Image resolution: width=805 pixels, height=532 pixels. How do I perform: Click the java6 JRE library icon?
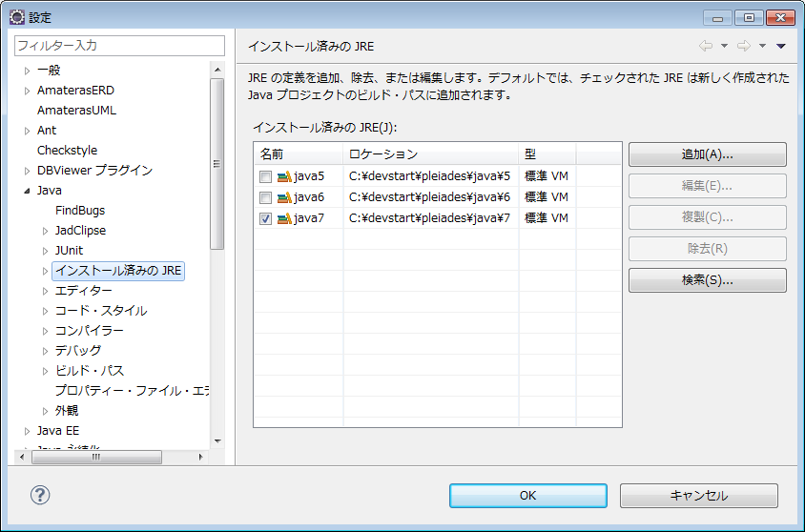pyautogui.click(x=284, y=197)
